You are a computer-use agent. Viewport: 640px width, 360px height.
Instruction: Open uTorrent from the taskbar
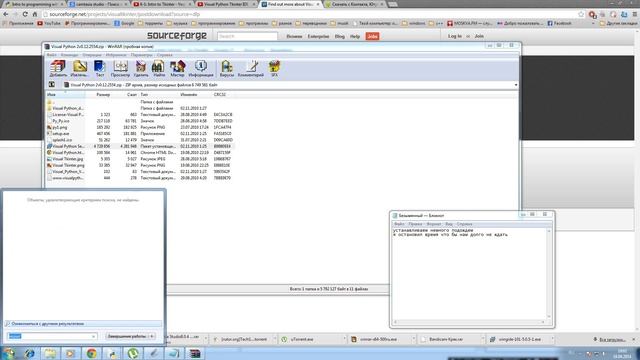pyautogui.click(x=133, y=353)
